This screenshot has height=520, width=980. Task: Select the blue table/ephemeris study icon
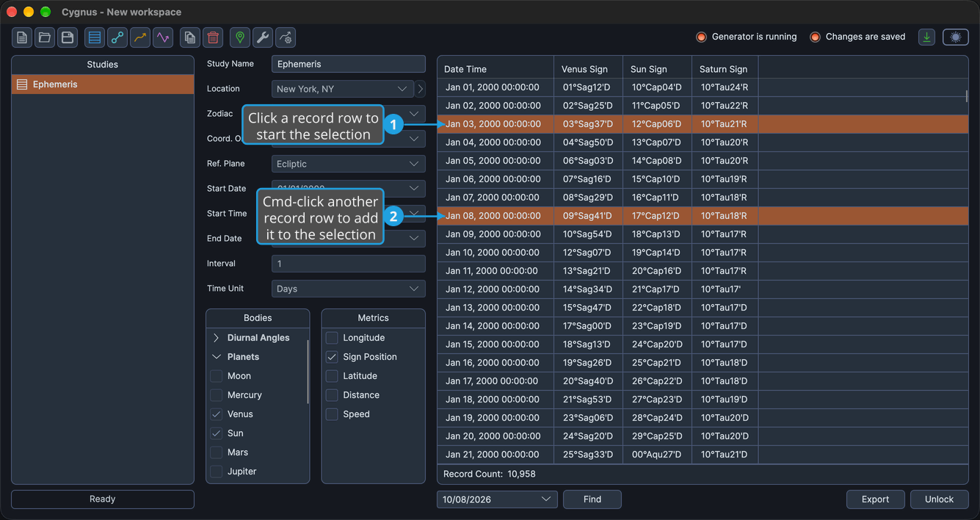click(95, 37)
